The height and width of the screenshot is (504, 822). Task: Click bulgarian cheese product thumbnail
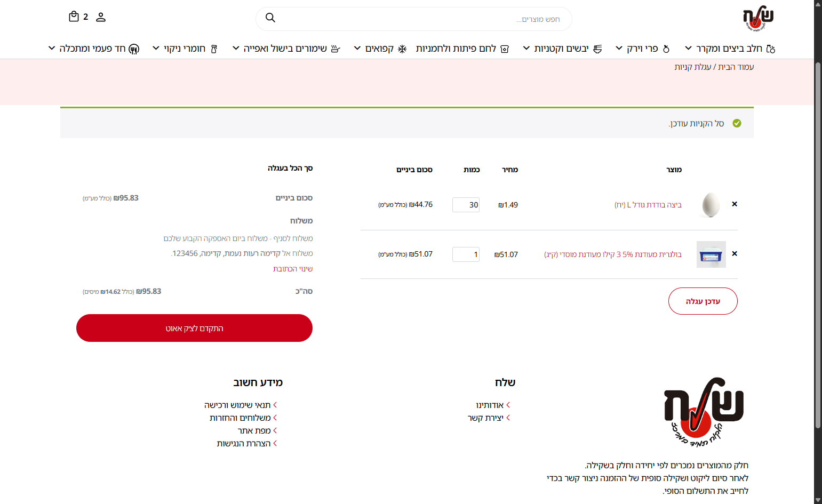[711, 254]
